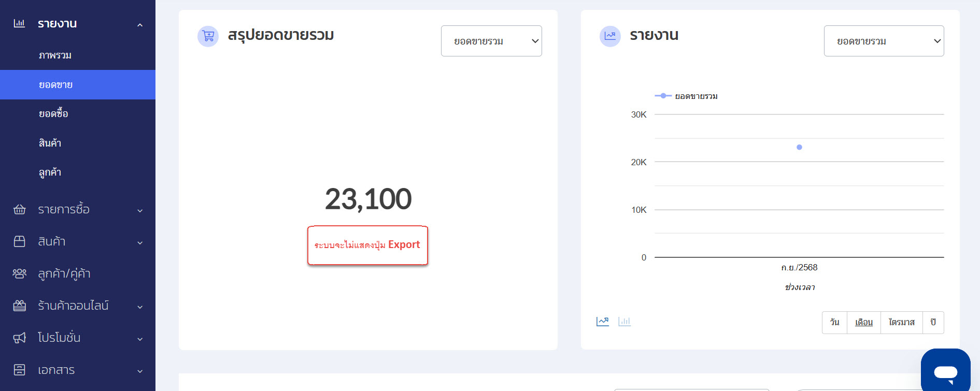Screen dimensions: 980x391
Task: Open the ลูกค้า report submenu link
Action: coord(50,172)
